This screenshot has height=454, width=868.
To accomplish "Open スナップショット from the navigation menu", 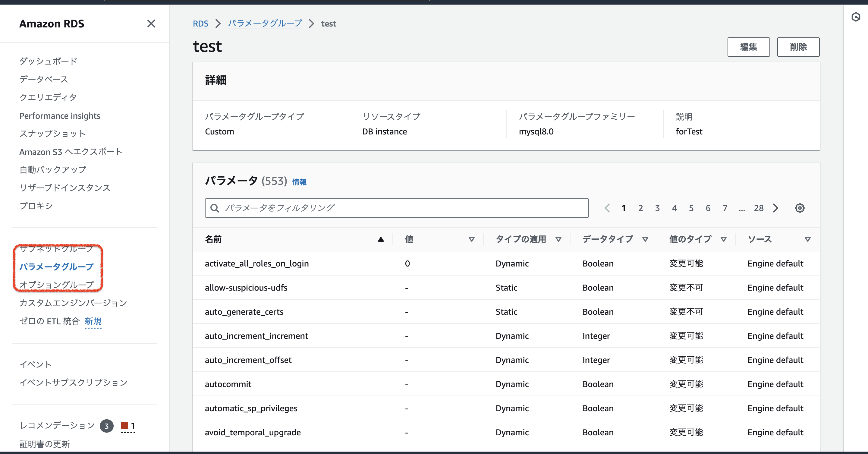I will pyautogui.click(x=52, y=133).
